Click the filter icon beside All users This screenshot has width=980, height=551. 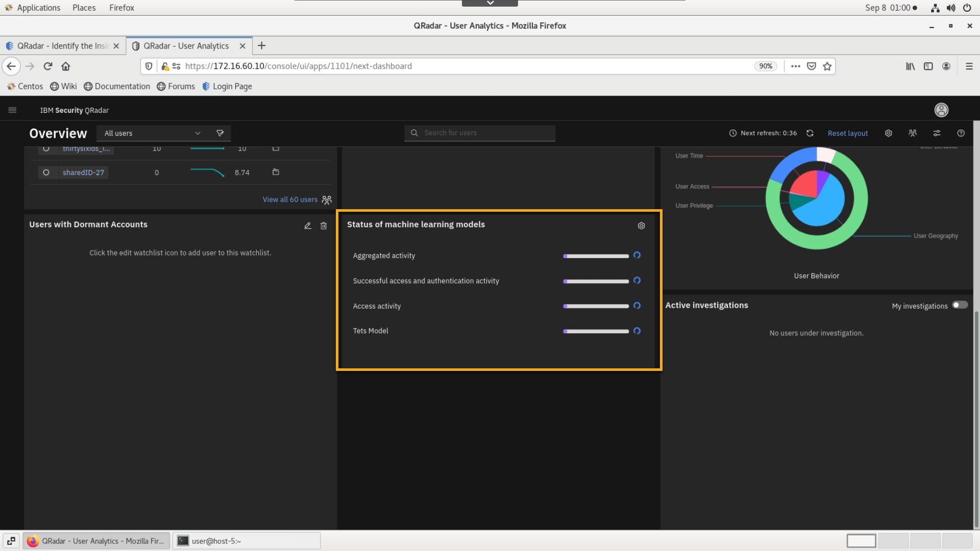(x=220, y=133)
